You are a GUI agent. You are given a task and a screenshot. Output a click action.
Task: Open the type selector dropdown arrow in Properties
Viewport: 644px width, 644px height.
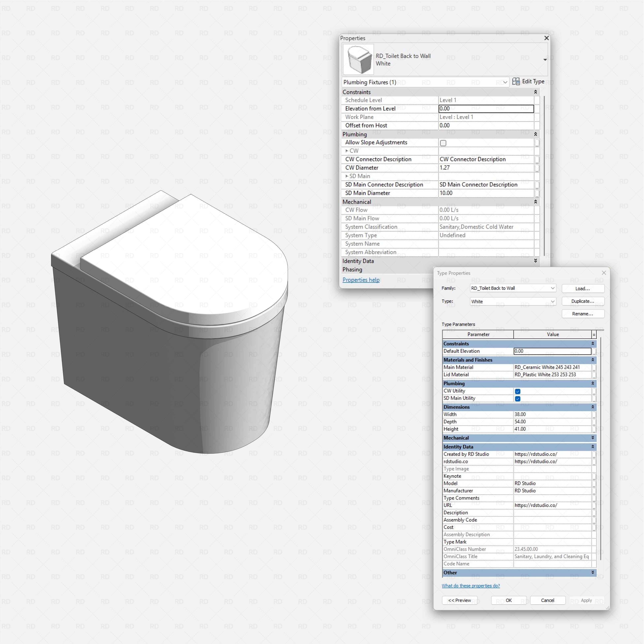coord(545,60)
